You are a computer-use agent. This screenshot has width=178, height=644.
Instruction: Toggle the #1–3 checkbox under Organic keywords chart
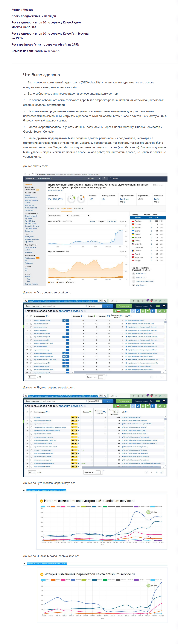tap(49, 282)
